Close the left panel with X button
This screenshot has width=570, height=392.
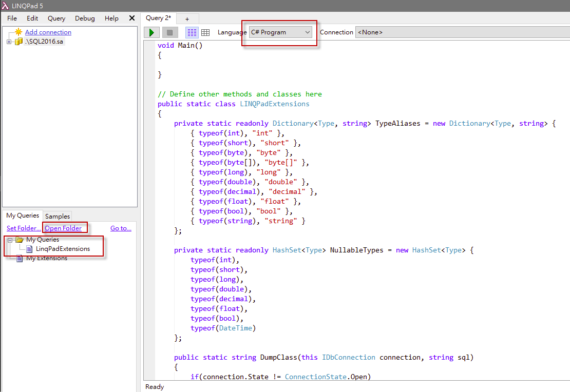coord(132,18)
